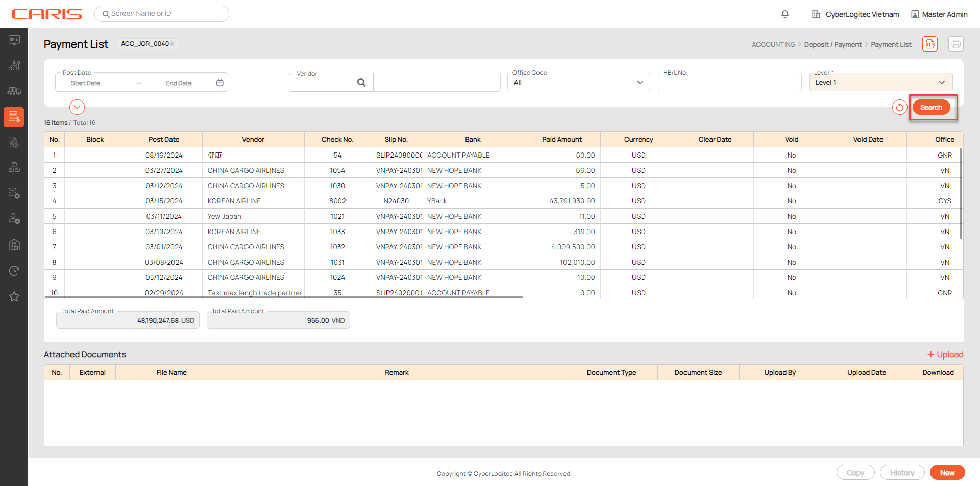Reset search filters with the refresh icon
This screenshot has width=980, height=486.
point(899,108)
